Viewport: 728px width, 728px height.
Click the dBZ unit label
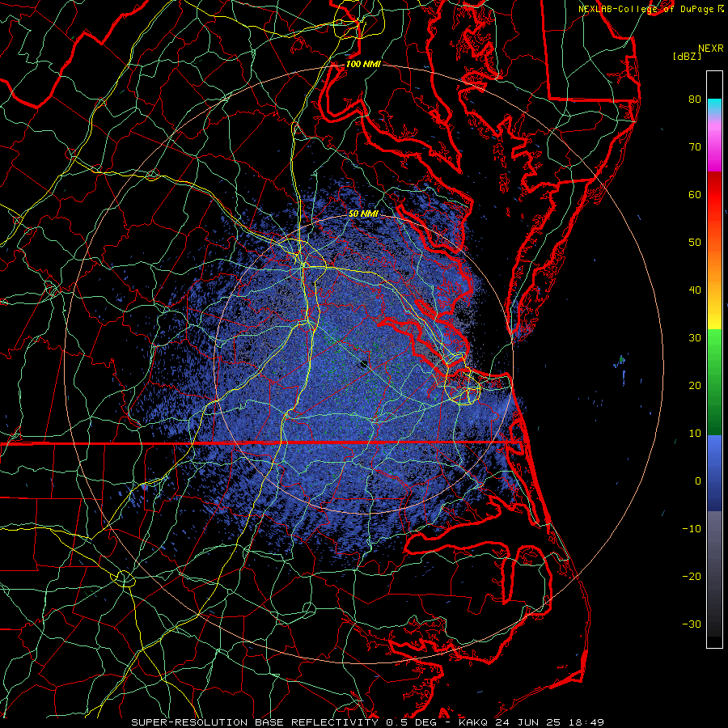(687, 56)
